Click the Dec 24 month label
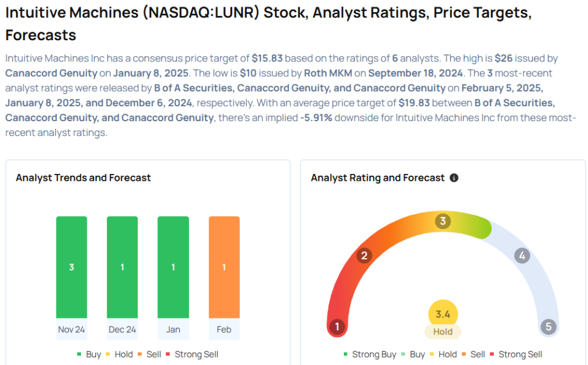 click(x=122, y=329)
